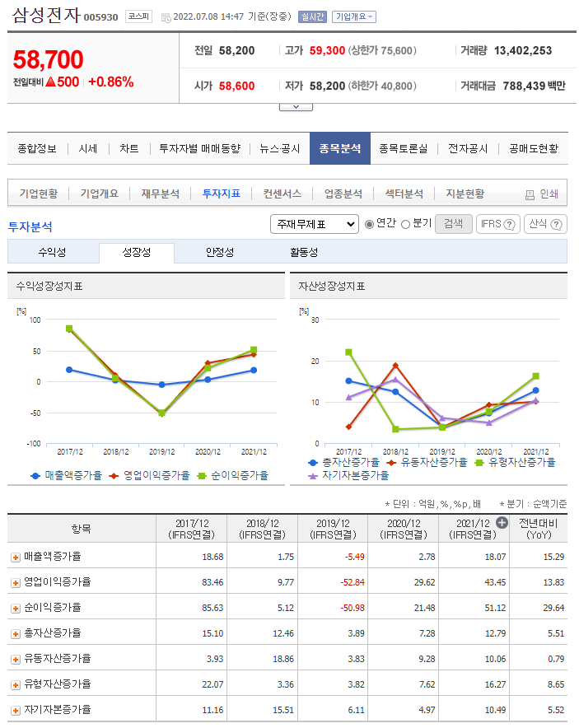Click the 2017/12 data point on green 유형자산 line

click(348, 352)
